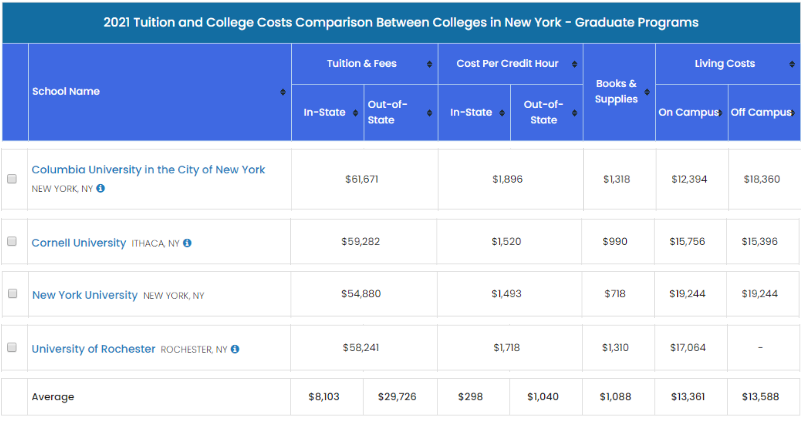Screen dimensions: 806x421
Task: Open Columbia University in the City link
Action: point(148,170)
